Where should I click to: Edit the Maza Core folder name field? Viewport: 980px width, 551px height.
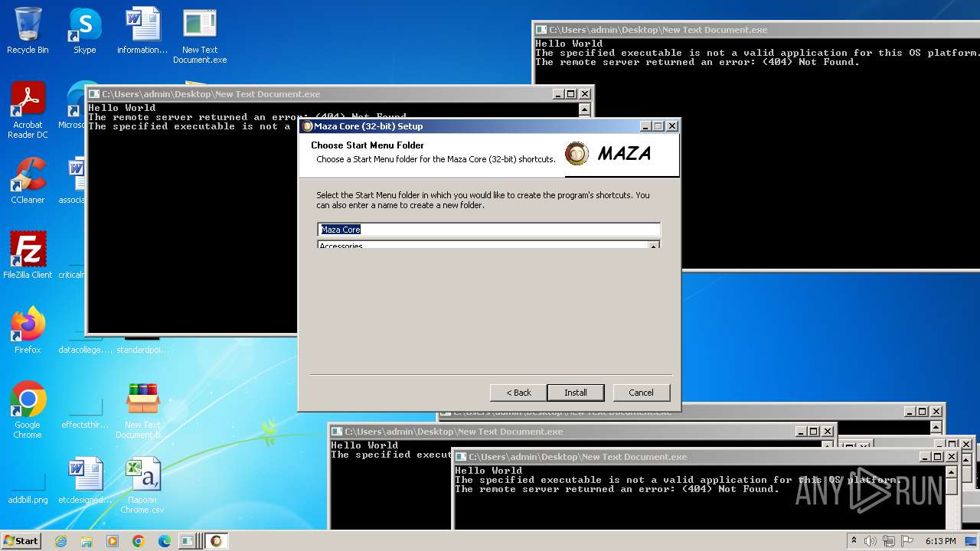pos(488,230)
